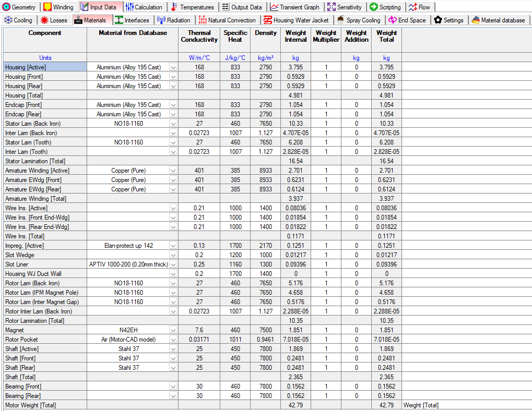Switch to the Losses sub-tab
532x411 pixels.
pyautogui.click(x=54, y=20)
